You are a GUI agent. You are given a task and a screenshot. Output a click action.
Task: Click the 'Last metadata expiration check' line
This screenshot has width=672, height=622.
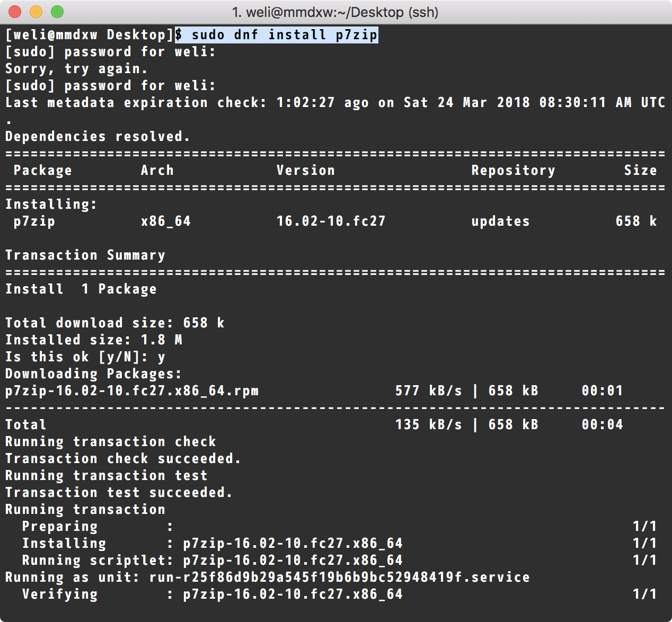point(335,103)
